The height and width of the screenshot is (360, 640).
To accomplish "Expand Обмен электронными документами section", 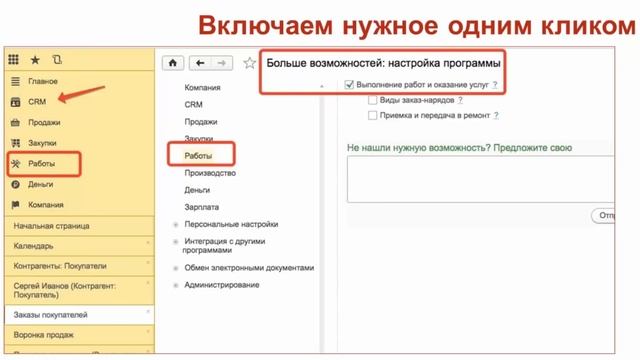I will coord(176,268).
